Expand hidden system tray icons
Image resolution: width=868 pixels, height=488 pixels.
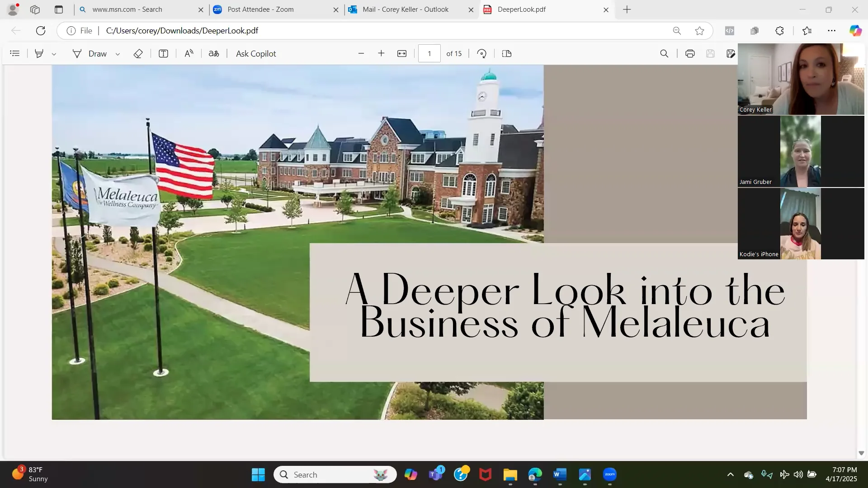(730, 474)
